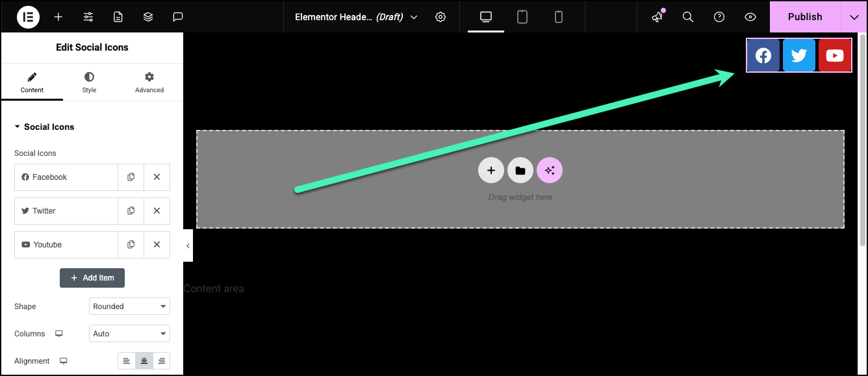
Task: Click the Publish button
Action: click(805, 17)
